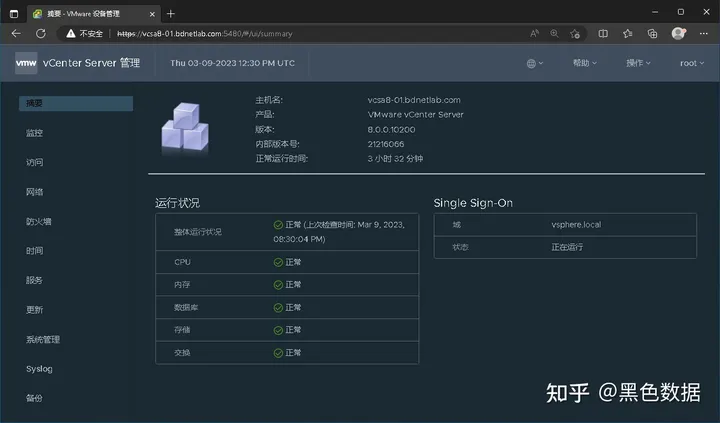This screenshot has height=423, width=720.
Task: Click the browser back arrow
Action: coord(16,34)
